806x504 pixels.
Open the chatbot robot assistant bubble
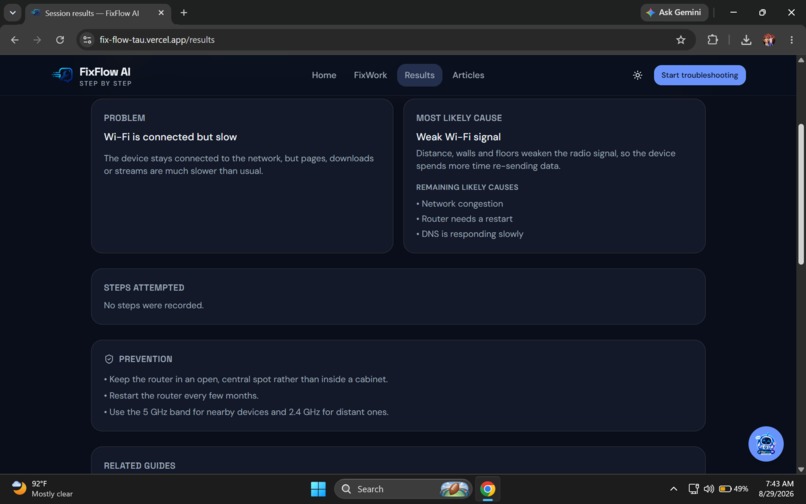point(765,444)
